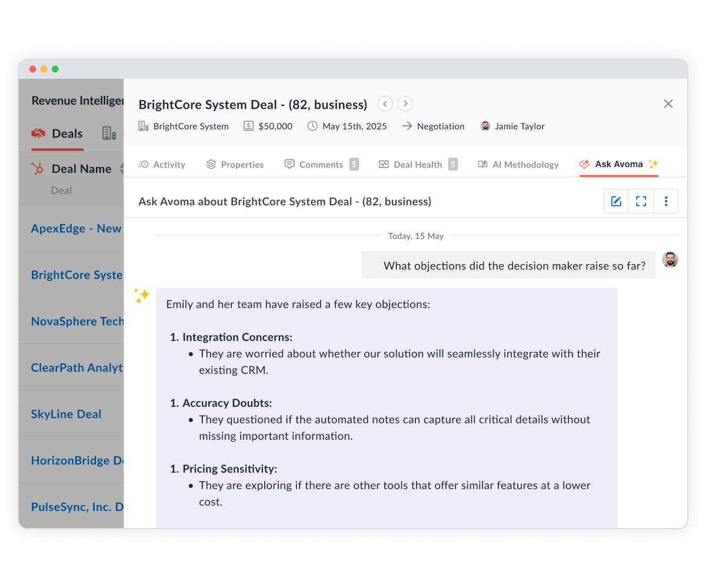Click the BrightCore System Deal panel title

253,105
